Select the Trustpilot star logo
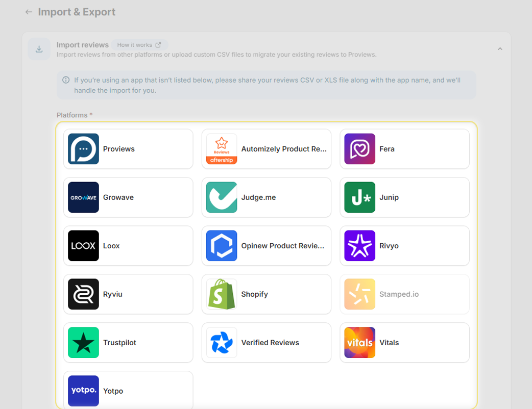 [83, 342]
